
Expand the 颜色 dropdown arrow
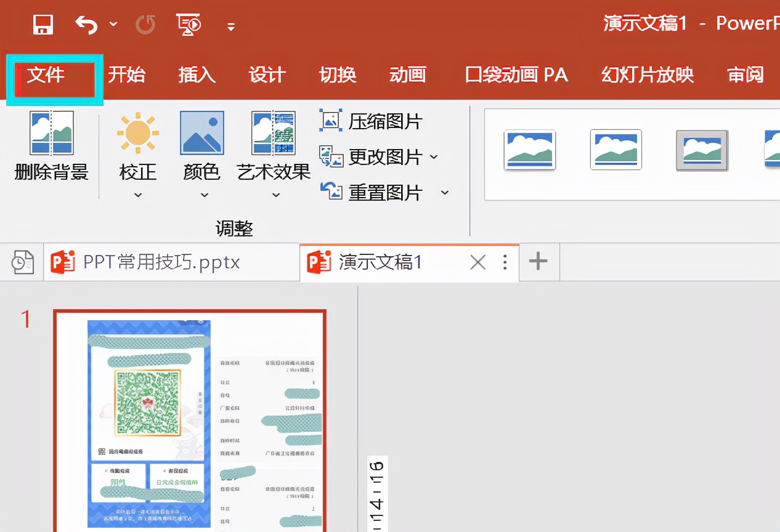coord(205,195)
